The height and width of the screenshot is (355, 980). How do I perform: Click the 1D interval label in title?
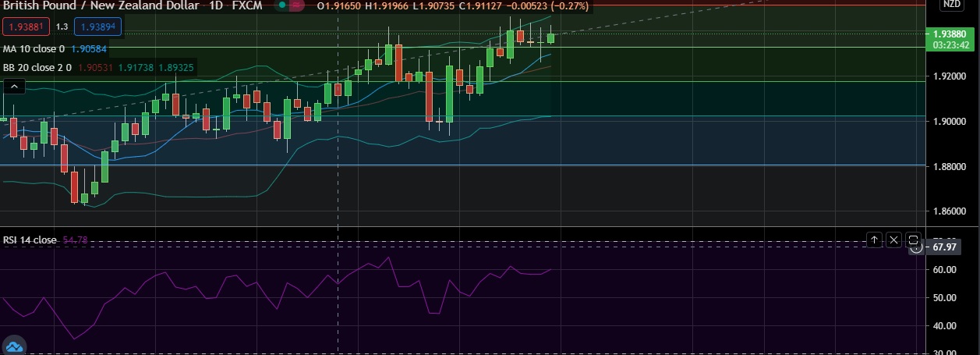point(215,5)
